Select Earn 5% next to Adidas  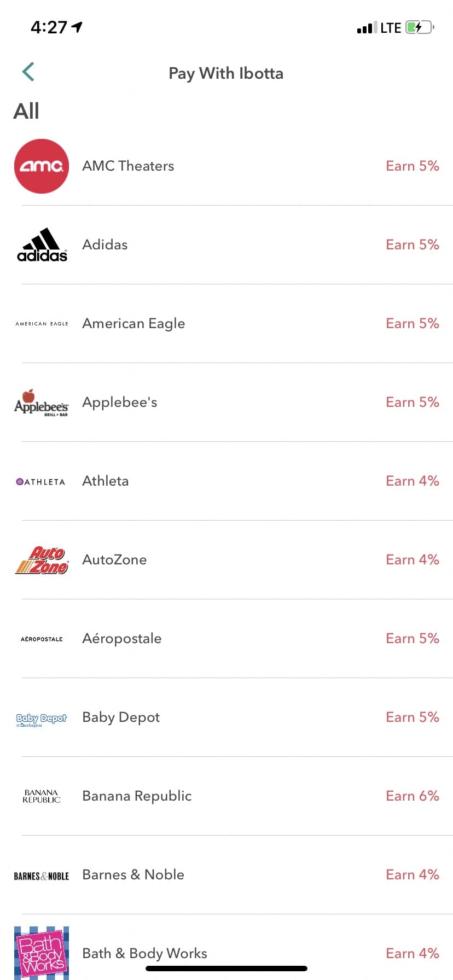[x=413, y=245]
